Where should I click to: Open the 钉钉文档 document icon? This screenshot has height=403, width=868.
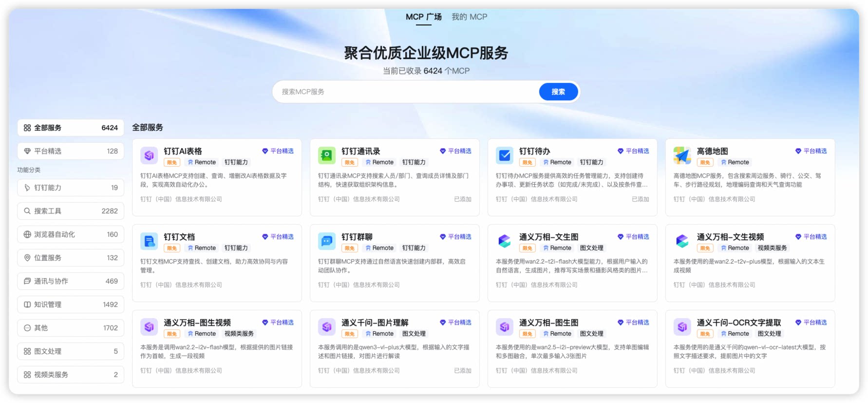(149, 241)
